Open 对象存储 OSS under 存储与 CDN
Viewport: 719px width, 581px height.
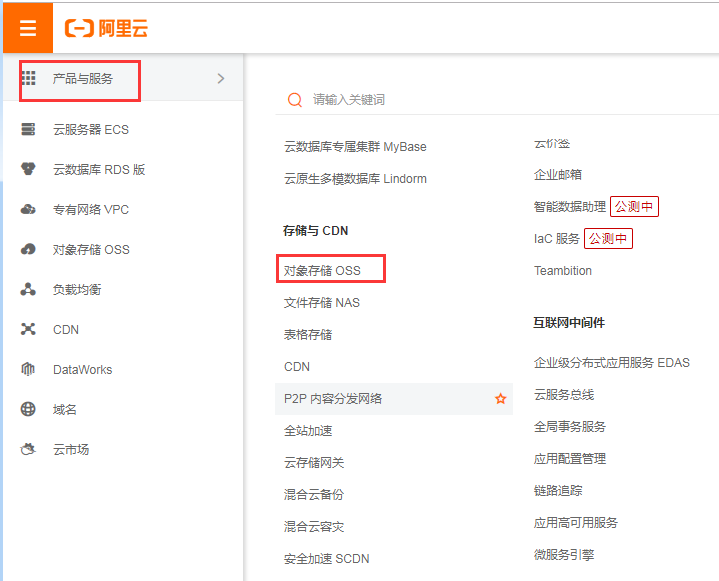coord(322,271)
